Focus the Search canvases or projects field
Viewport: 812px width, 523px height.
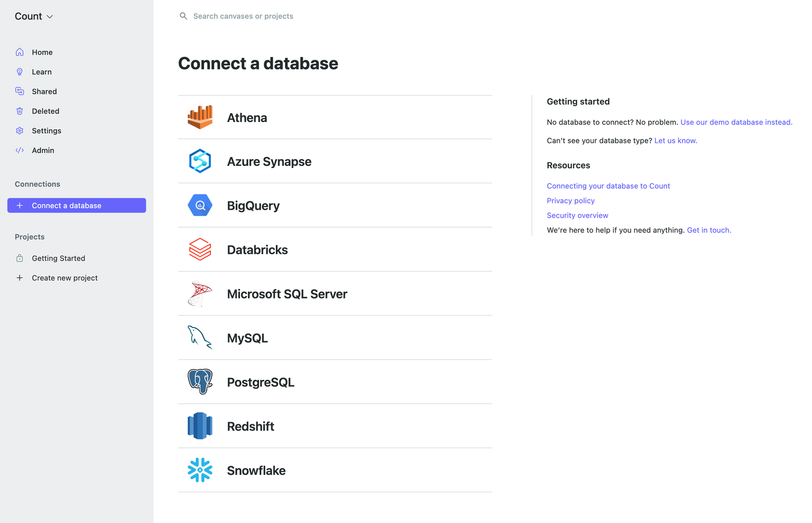click(x=243, y=16)
